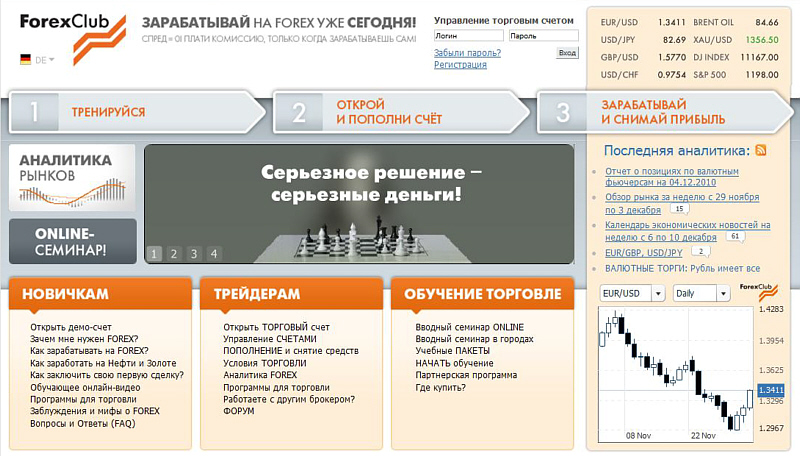This screenshot has height=456, width=800.
Task: Open the DE language dropdown
Action: point(44,60)
